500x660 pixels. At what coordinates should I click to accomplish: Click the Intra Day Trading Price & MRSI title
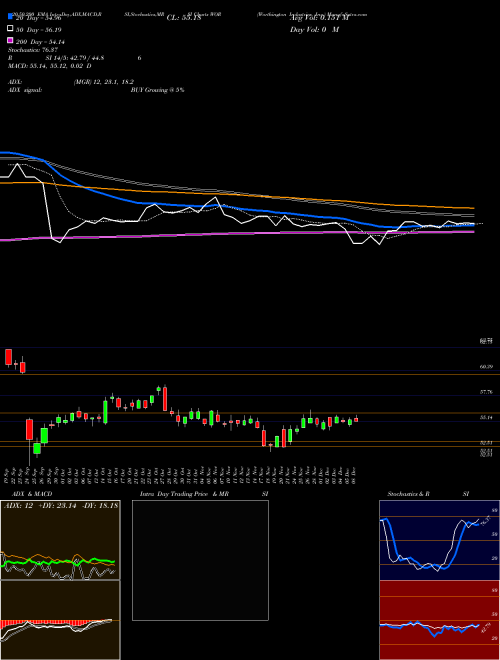point(204,494)
